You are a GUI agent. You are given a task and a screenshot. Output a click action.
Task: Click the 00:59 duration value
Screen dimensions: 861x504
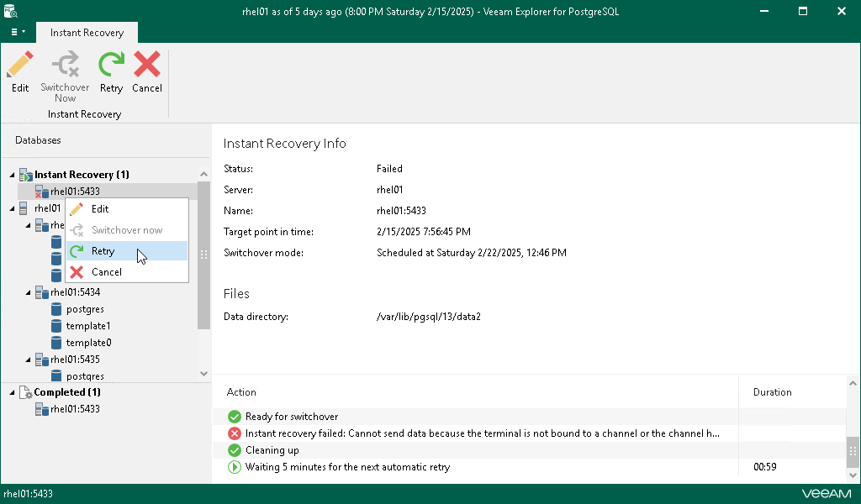[x=765, y=467]
